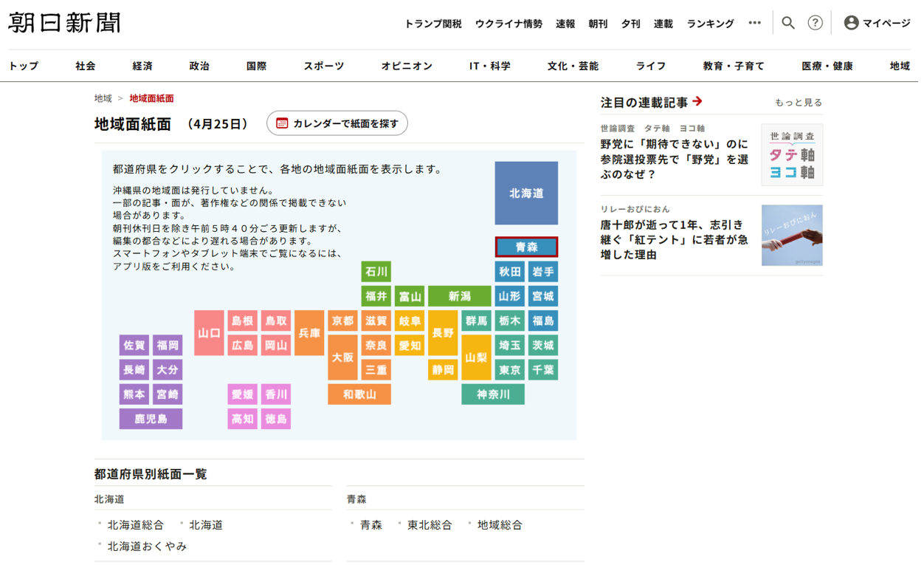Screen dimensions: 924x565
Task: Select 青森 on the prefecture map
Action: [530, 248]
